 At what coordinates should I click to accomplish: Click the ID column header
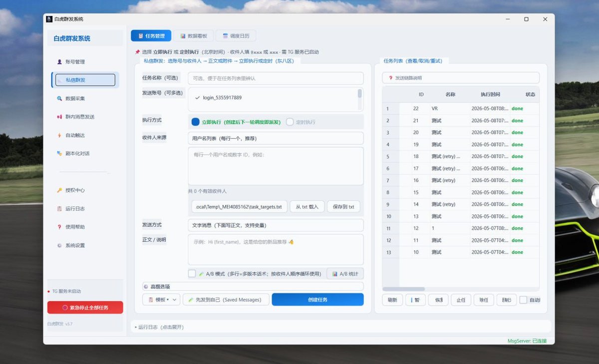point(421,94)
